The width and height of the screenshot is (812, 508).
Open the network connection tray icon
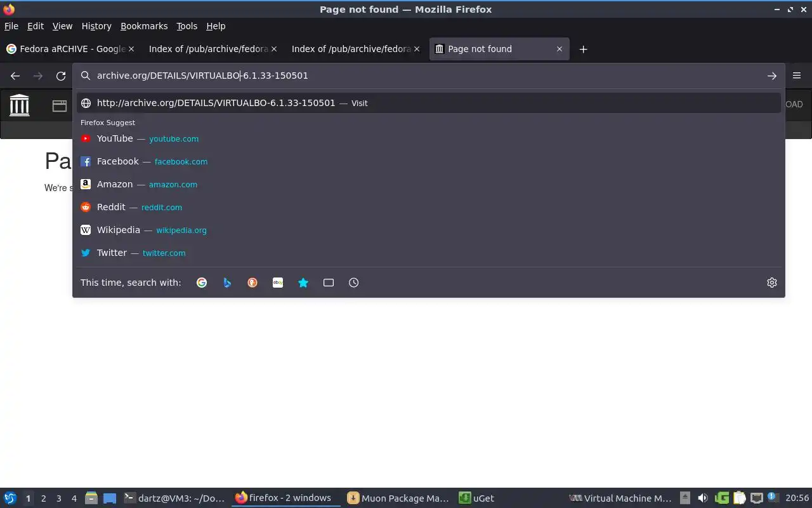[757, 498]
